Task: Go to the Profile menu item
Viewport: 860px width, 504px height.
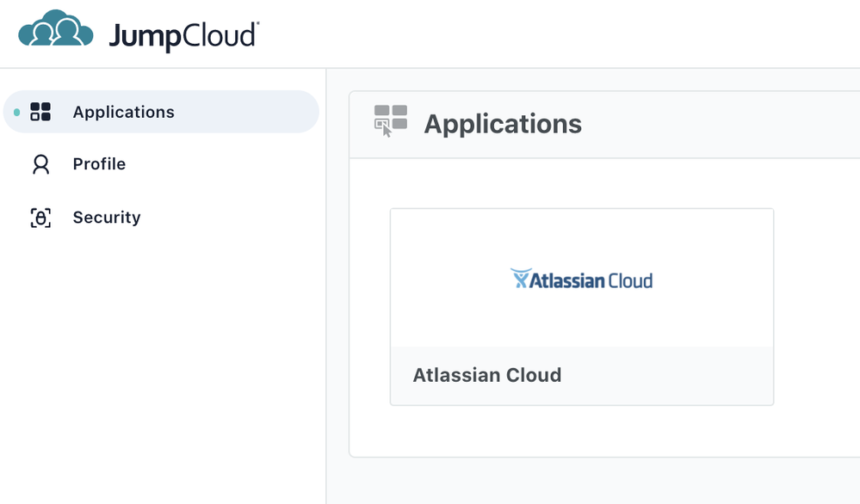Action: (x=99, y=163)
